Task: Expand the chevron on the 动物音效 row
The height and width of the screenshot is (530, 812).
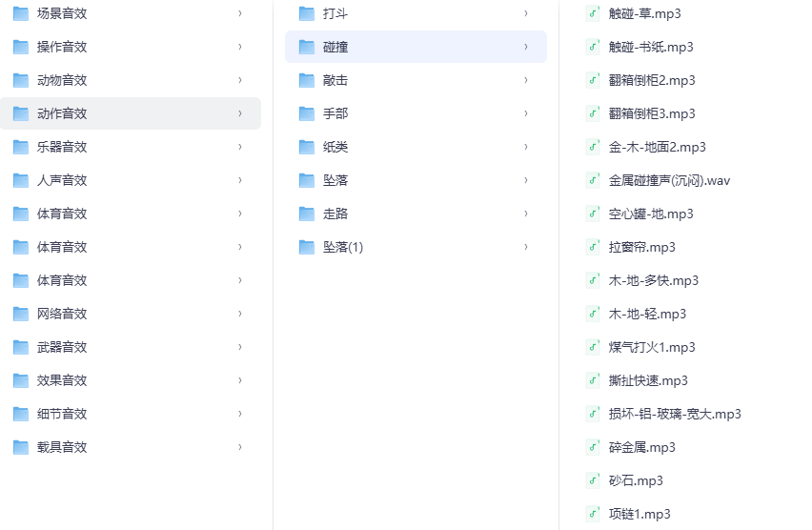Action: click(x=239, y=80)
